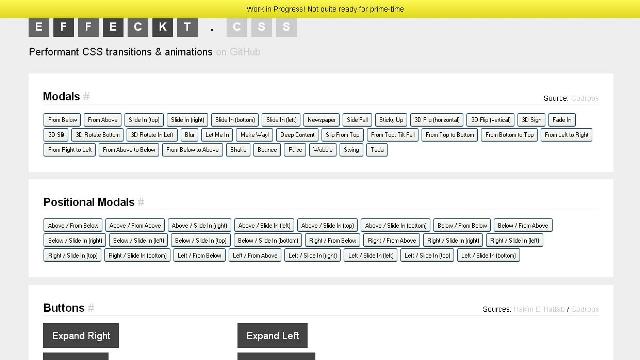Screen dimensions: 640x360
Task: Click the '3D Rotate In Left' button
Action: (x=152, y=135)
